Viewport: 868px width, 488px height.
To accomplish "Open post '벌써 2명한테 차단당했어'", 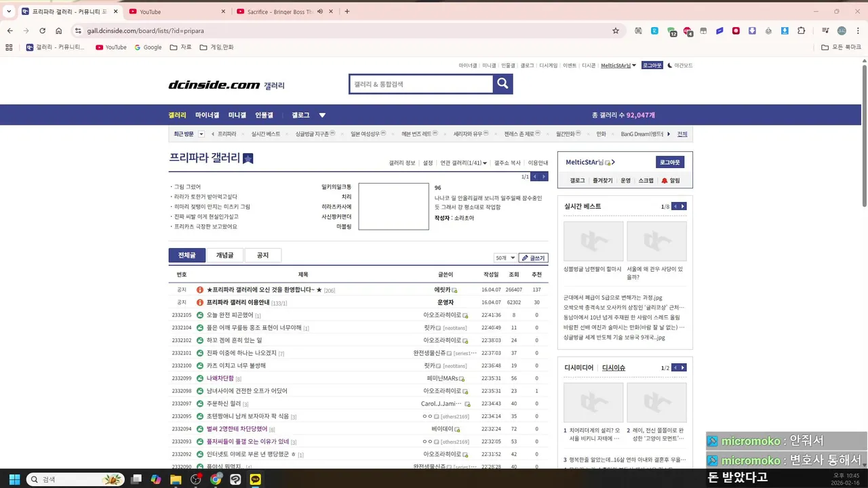I will click(x=237, y=429).
